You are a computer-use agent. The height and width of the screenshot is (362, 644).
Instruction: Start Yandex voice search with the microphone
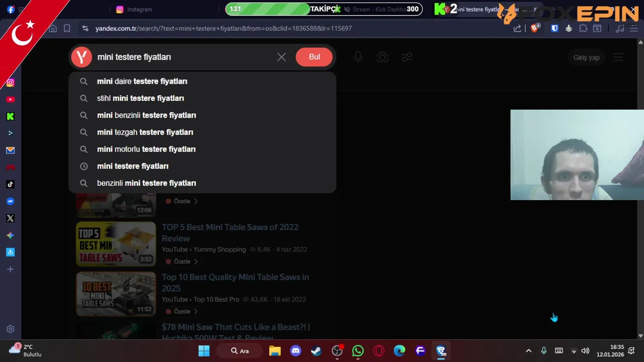coord(358,57)
